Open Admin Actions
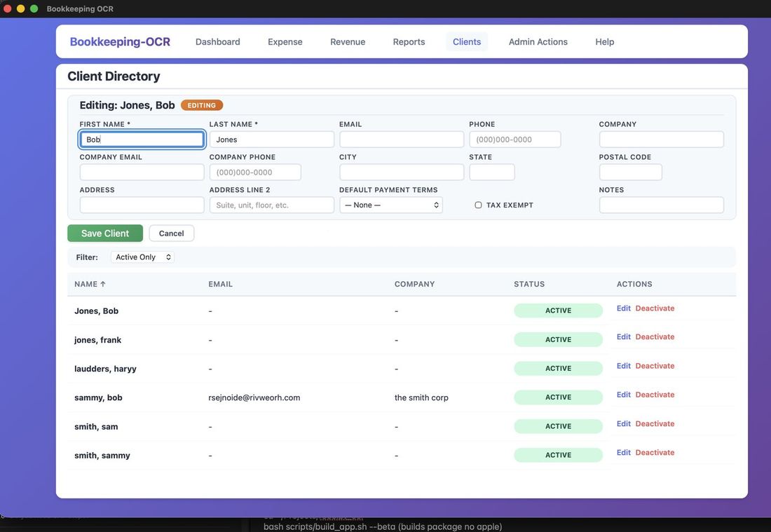The width and height of the screenshot is (771, 532). 538,41
